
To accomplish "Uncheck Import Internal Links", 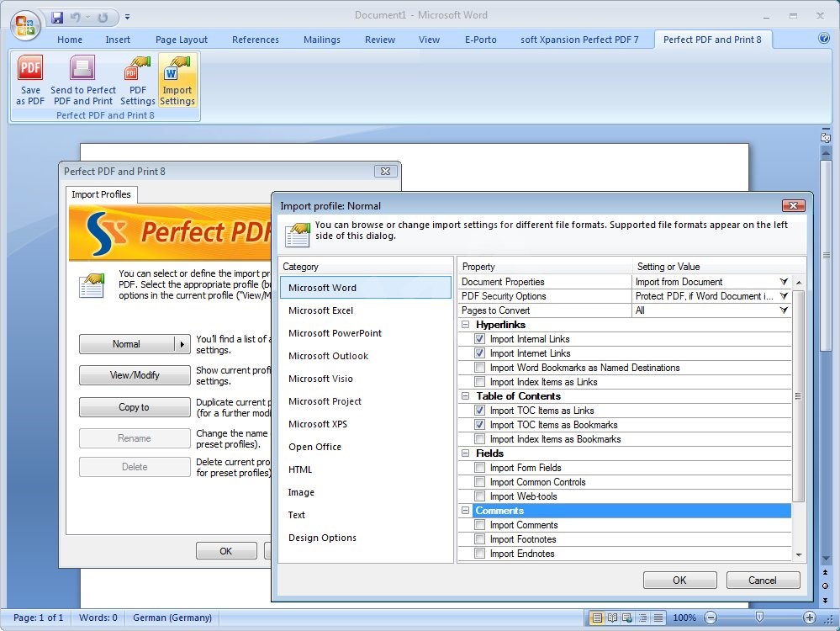I will pos(479,339).
